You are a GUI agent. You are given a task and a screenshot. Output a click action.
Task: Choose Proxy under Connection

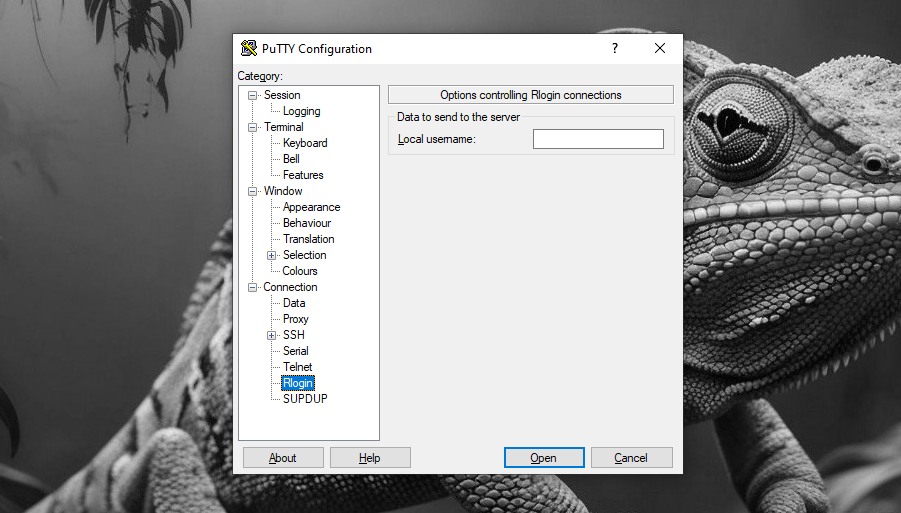click(296, 319)
